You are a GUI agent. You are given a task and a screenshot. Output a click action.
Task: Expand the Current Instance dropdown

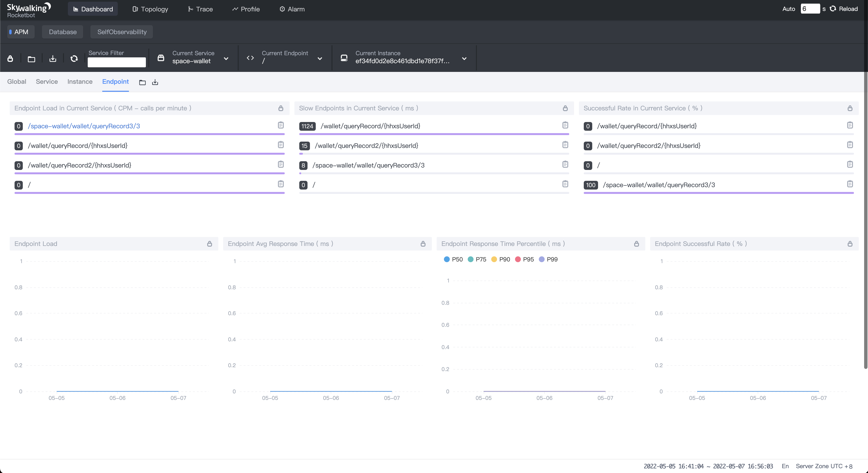464,59
